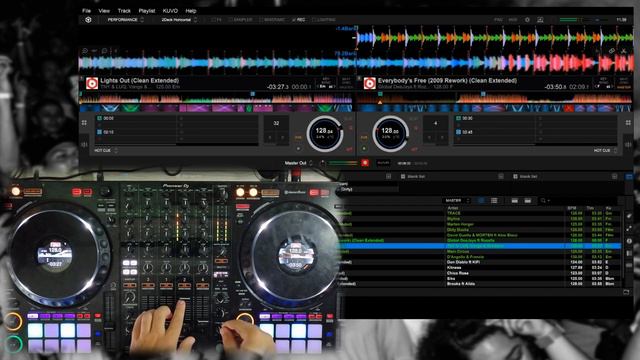Click the Everybody's Free (2009 Rework) track title
The height and width of the screenshot is (360, 640).
[x=447, y=80]
